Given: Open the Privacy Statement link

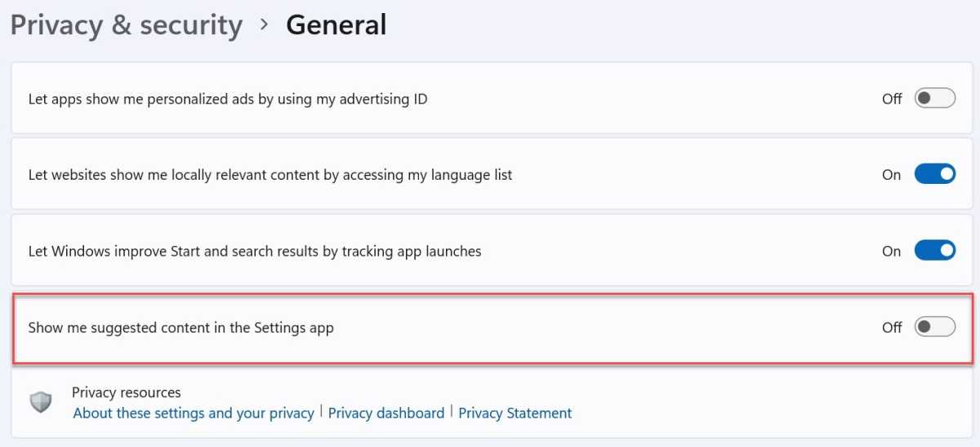Looking at the screenshot, I should (515, 413).
